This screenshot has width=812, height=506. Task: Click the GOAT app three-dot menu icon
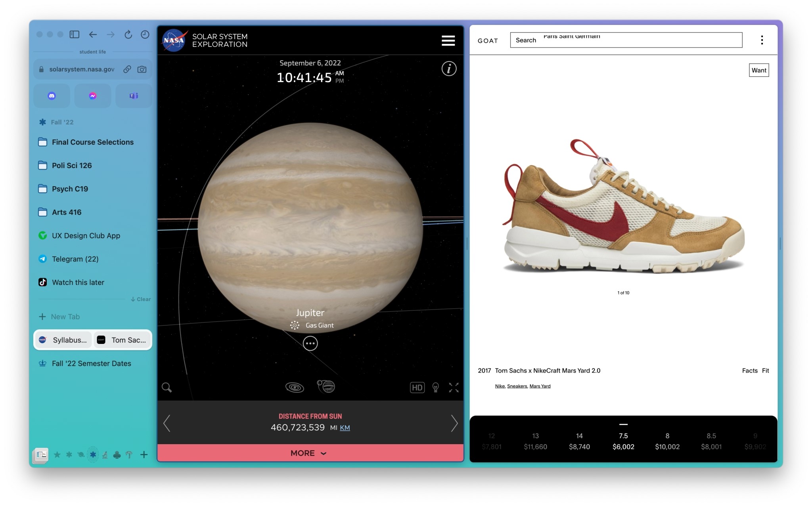(762, 40)
